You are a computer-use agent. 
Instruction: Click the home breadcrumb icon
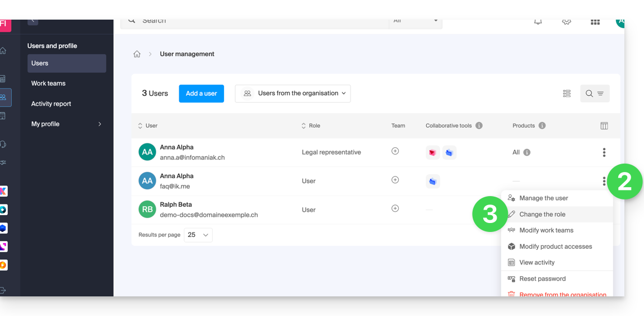click(137, 54)
